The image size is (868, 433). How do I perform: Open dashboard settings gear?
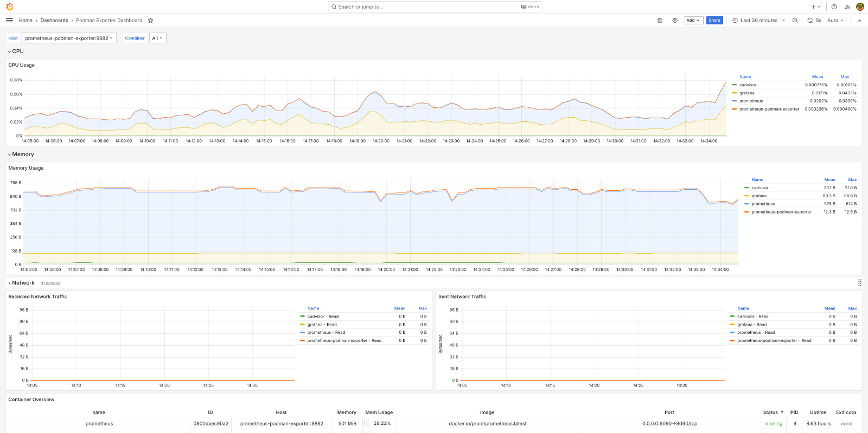pyautogui.click(x=675, y=21)
